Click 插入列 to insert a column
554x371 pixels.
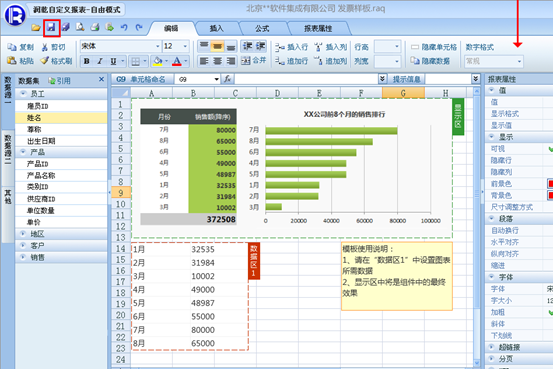[x=331, y=47]
